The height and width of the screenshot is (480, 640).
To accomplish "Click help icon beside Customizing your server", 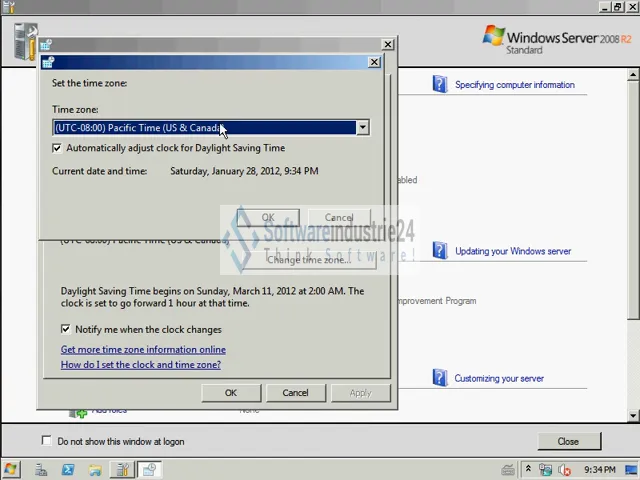I will [439, 377].
